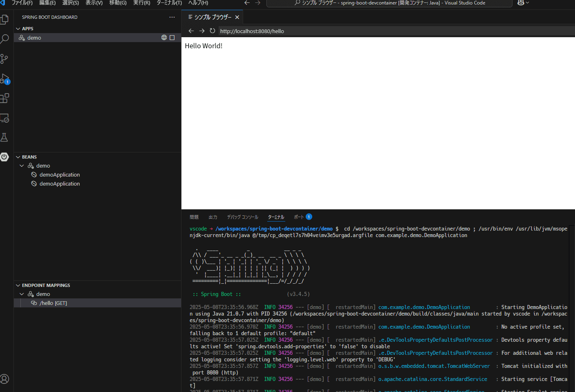Open the demo app via the globe icon

coord(164,37)
